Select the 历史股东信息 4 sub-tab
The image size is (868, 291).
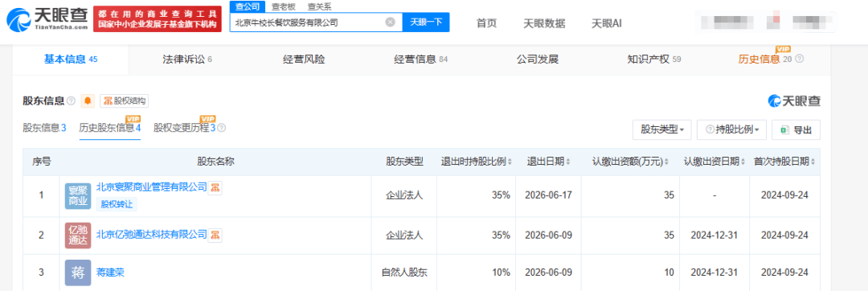click(x=110, y=128)
